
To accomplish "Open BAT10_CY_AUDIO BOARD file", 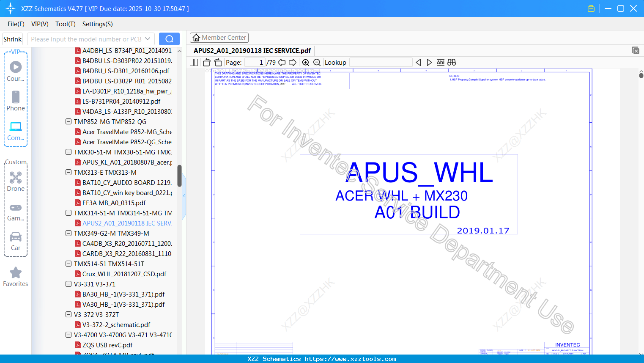I will pyautogui.click(x=123, y=183).
